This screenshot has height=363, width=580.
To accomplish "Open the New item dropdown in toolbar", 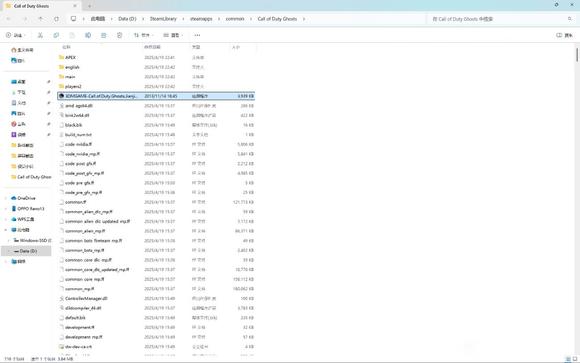I will [16, 35].
